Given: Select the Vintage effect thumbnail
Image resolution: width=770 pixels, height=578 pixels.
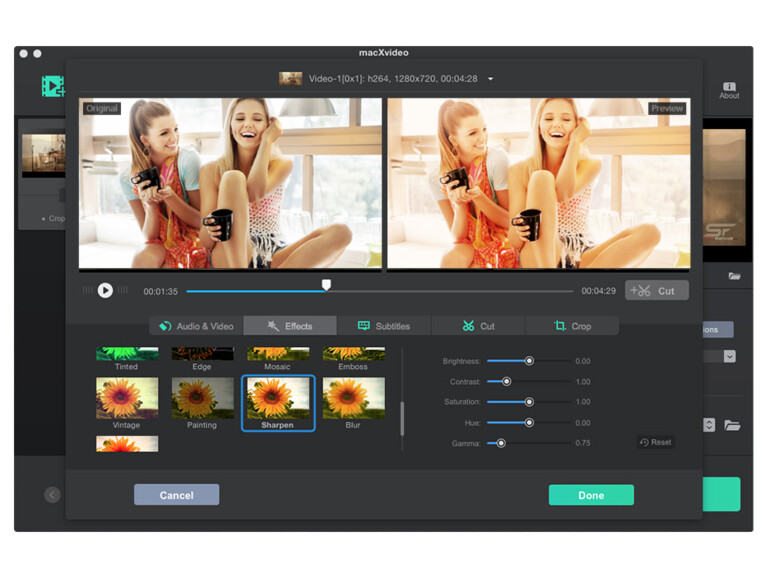Looking at the screenshot, I should coord(127,398).
